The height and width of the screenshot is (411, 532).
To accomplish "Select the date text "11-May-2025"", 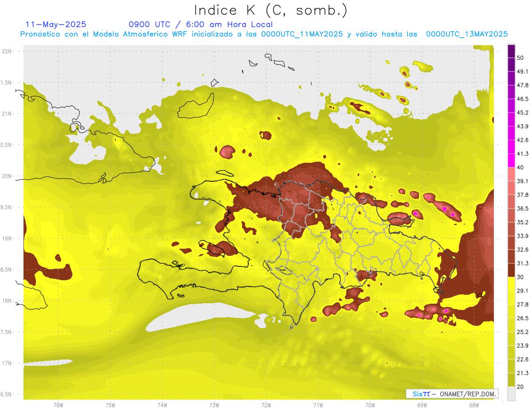I will pos(56,24).
